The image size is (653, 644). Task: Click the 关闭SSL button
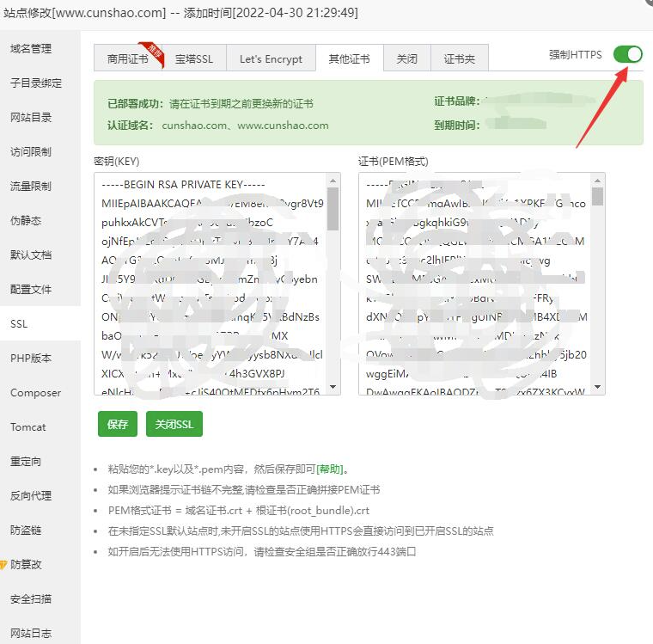(x=174, y=424)
